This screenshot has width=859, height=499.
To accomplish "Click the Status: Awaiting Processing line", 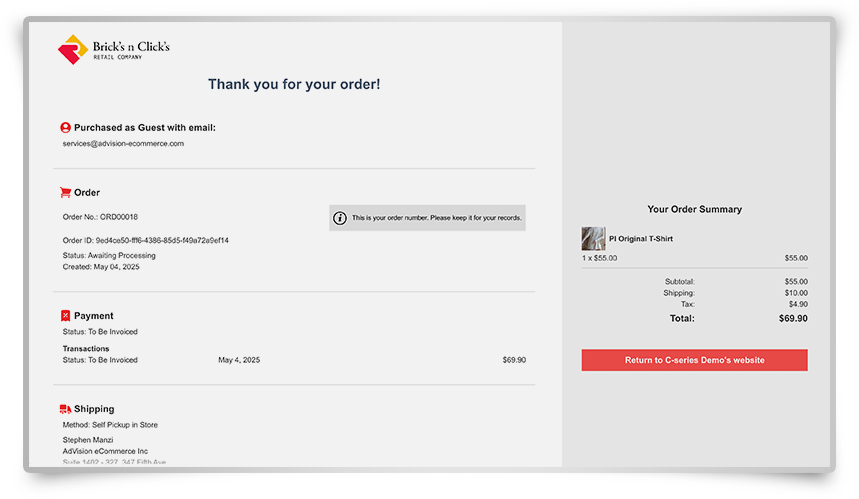I will click(109, 255).
